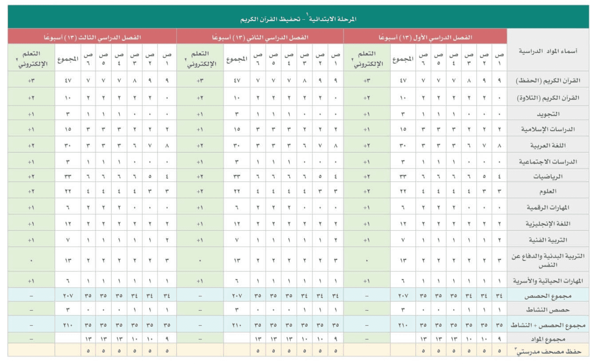Select second-semester total '٢١٠' in مجموع الحصص + النشاط row
This screenshot has width=595, height=364.
(237, 325)
